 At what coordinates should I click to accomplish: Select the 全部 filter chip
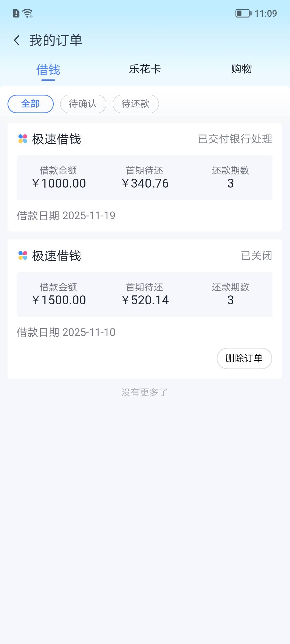(31, 104)
